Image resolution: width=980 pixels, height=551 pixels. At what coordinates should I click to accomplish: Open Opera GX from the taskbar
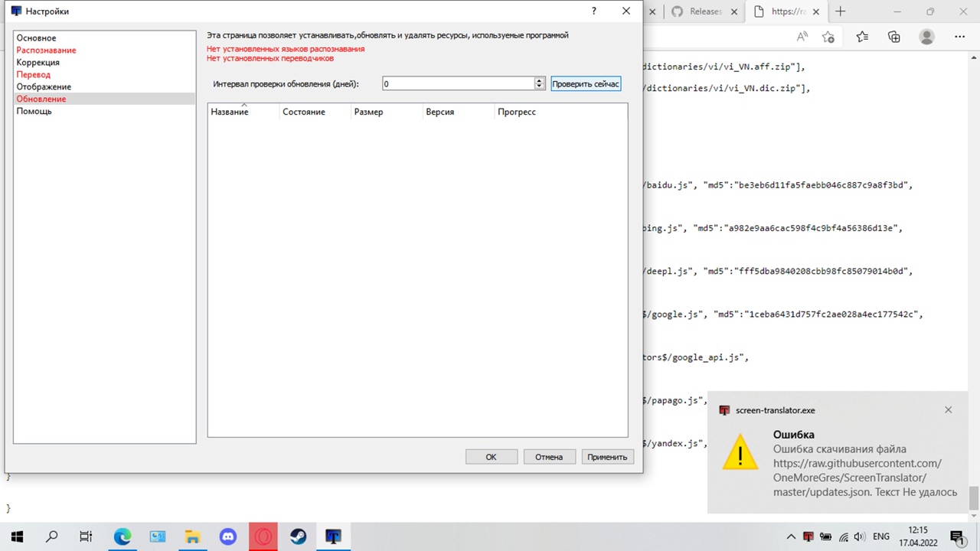263,536
